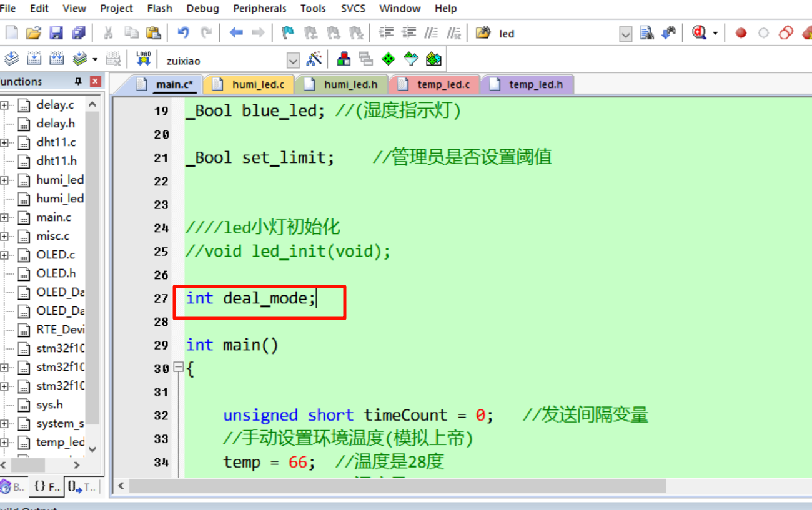Open Manage Run-Time Environment with the green diamond
This screenshot has height=510, width=812.
tap(389, 59)
